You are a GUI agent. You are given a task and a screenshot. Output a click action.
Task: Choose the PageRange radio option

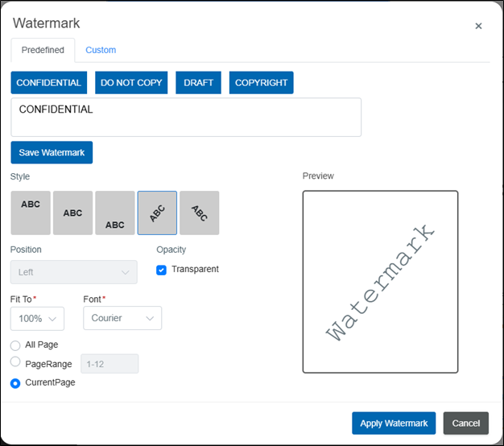point(15,363)
